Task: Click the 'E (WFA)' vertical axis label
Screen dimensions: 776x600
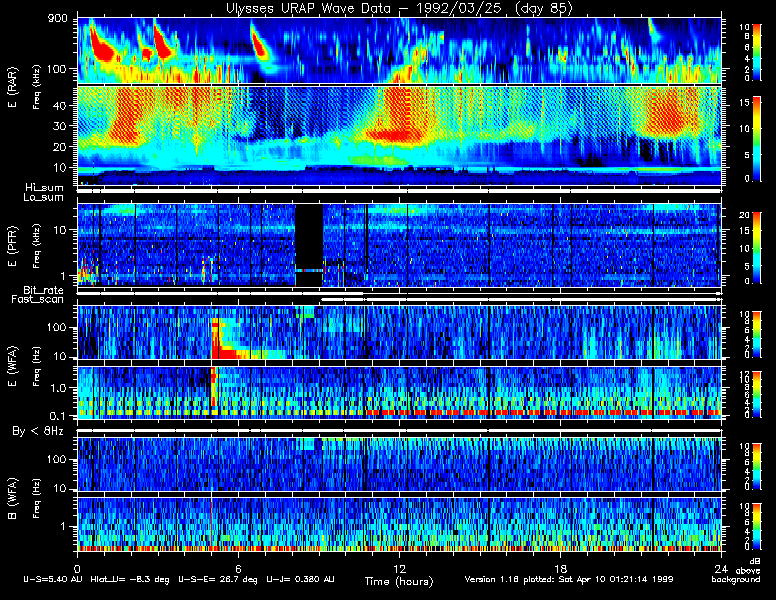Action: 12,366
